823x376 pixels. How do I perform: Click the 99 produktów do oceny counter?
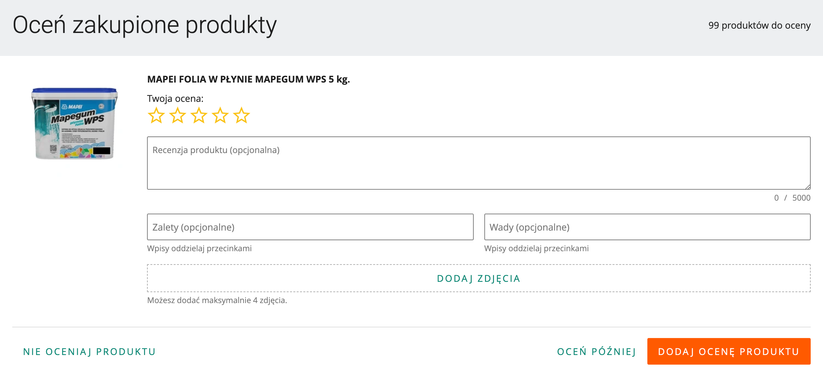click(759, 26)
